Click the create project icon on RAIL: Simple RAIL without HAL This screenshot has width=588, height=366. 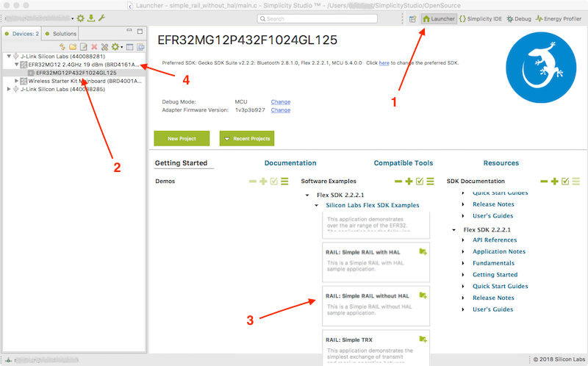click(x=423, y=295)
